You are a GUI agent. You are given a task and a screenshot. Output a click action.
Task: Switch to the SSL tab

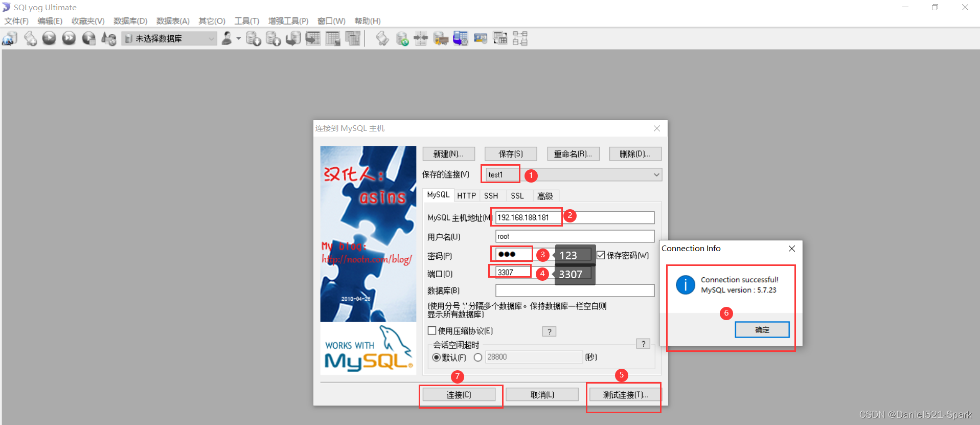coord(517,196)
